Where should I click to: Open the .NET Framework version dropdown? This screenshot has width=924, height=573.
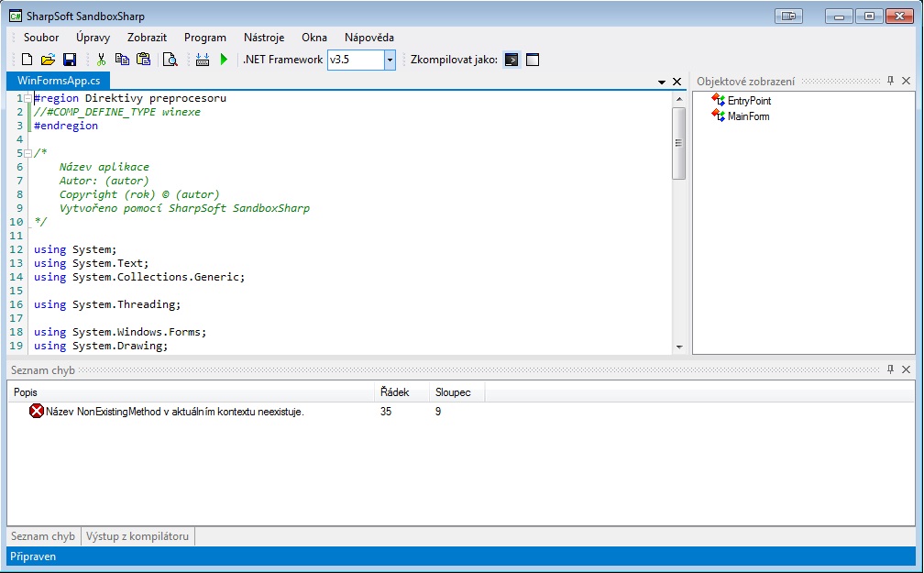390,60
